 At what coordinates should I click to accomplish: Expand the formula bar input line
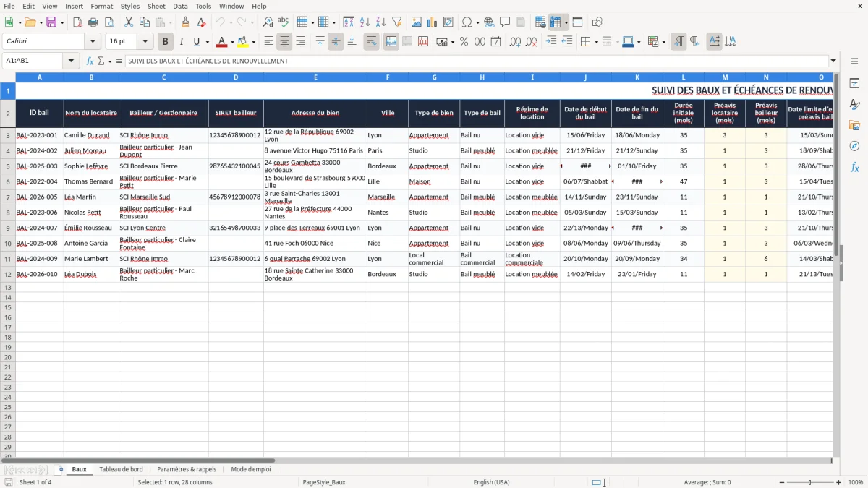pos(833,61)
